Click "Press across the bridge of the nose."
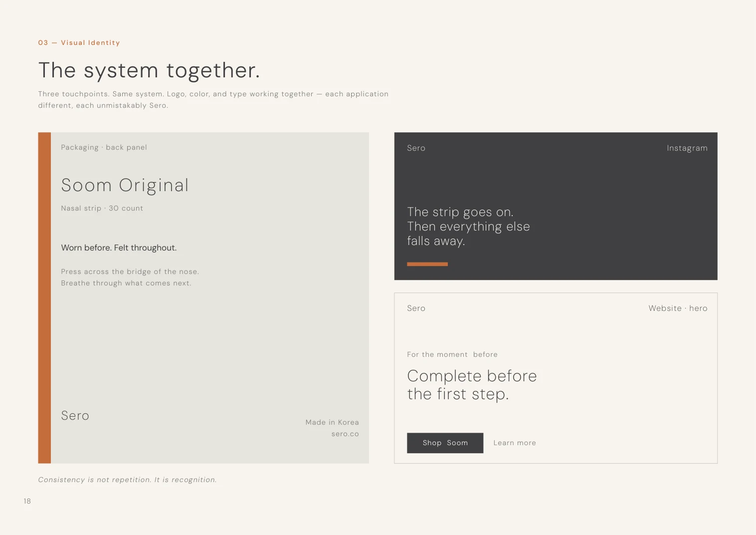Viewport: 756px width, 535px height. click(130, 271)
